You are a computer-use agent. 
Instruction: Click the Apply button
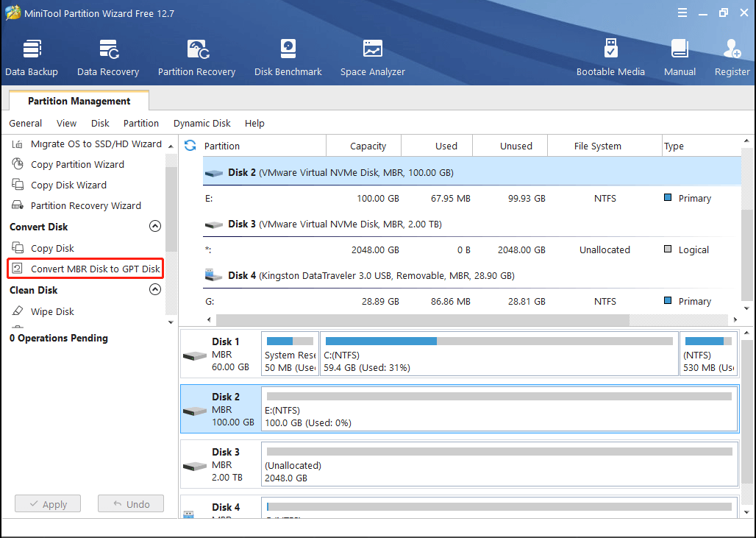(x=48, y=504)
